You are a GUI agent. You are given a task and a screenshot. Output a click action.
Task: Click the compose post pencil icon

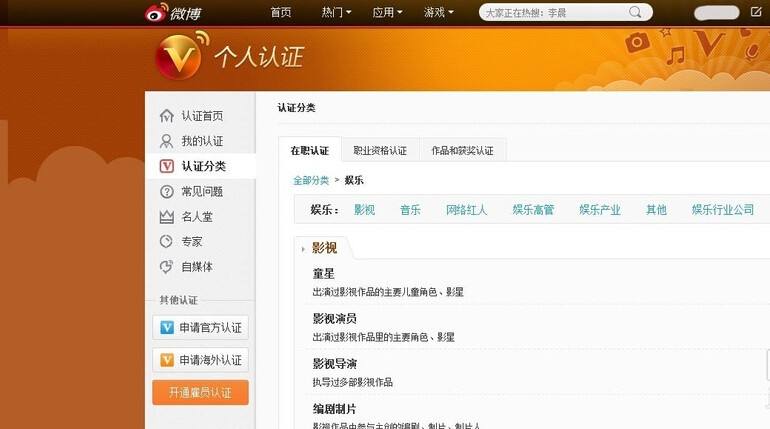click(x=756, y=12)
